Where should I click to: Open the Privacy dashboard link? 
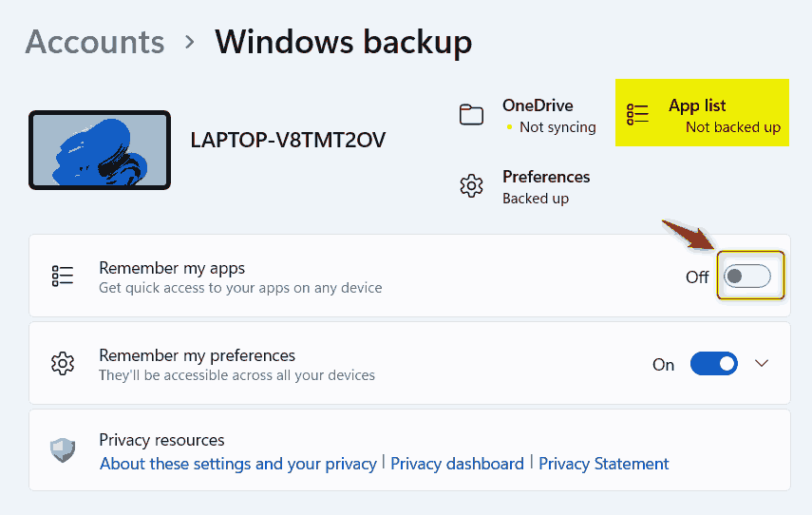[x=457, y=464]
